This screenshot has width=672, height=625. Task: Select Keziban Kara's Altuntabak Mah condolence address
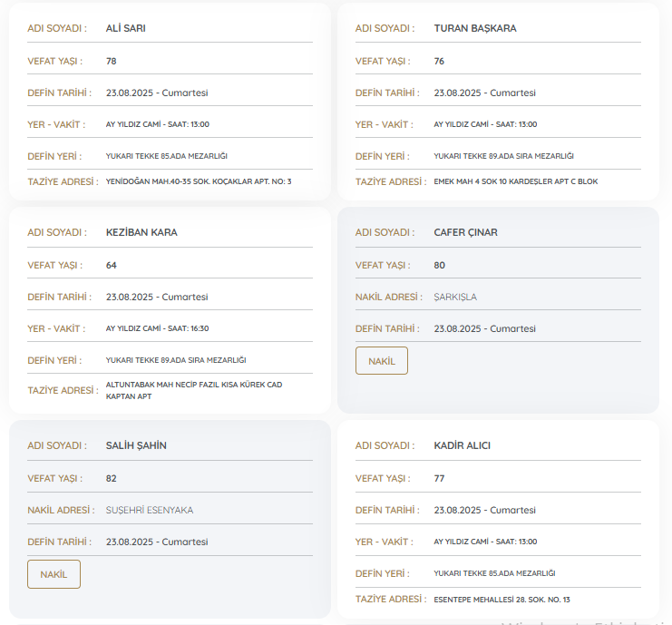point(193,390)
